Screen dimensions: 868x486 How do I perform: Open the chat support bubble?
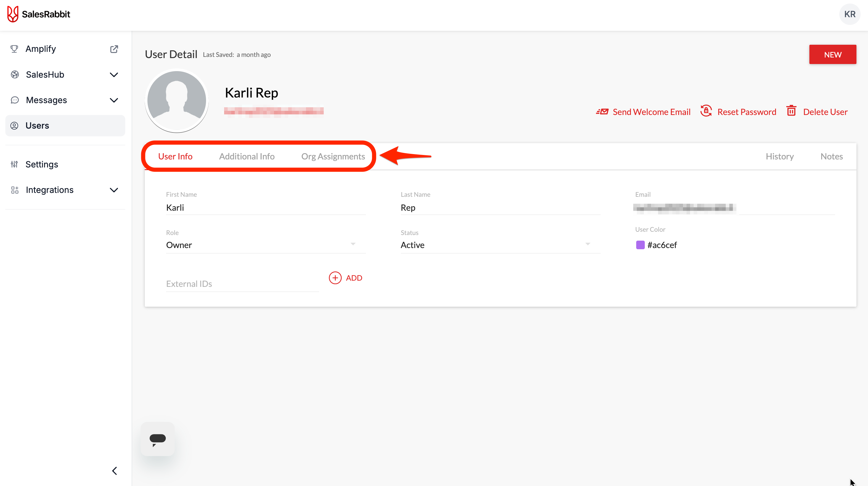click(158, 439)
